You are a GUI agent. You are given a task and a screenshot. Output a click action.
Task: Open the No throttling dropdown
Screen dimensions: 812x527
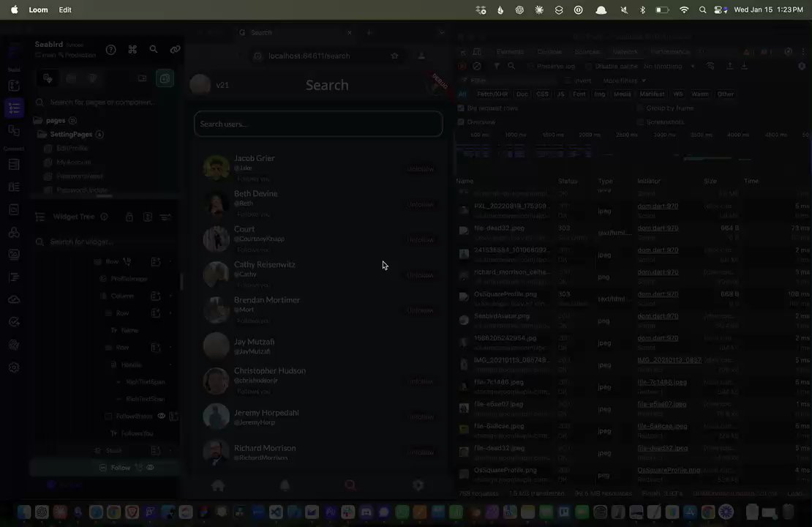click(x=669, y=67)
